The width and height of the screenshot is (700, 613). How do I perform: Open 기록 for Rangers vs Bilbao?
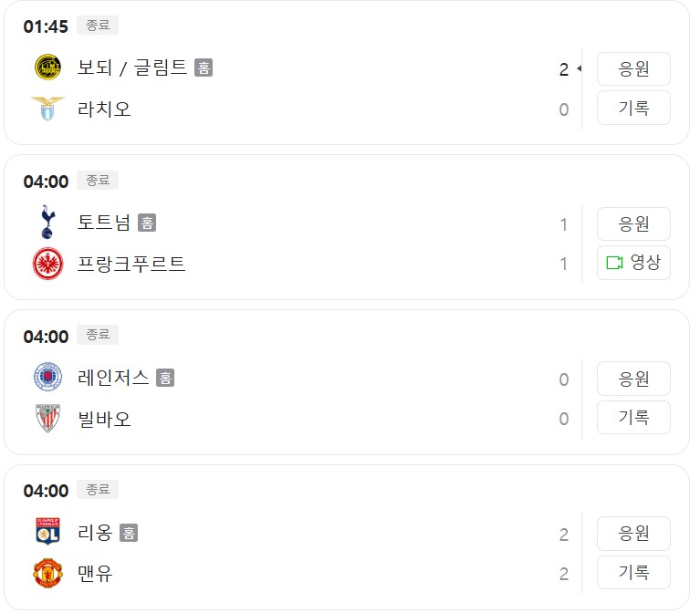coord(633,418)
